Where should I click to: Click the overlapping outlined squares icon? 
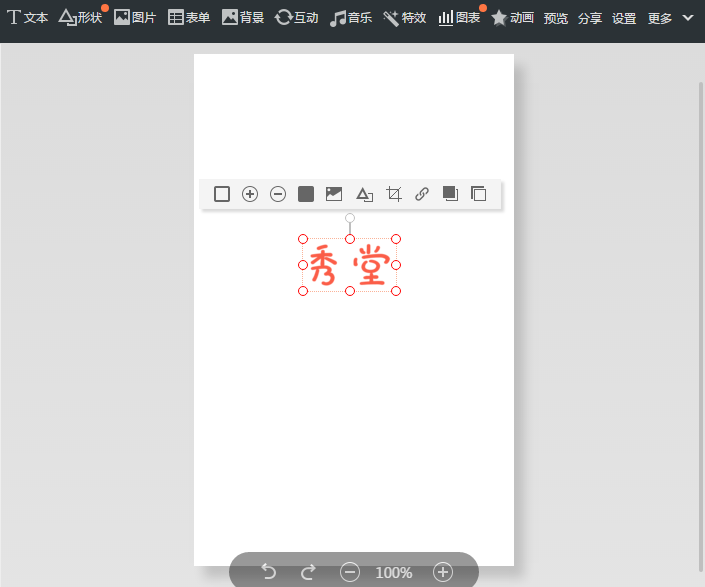478,194
